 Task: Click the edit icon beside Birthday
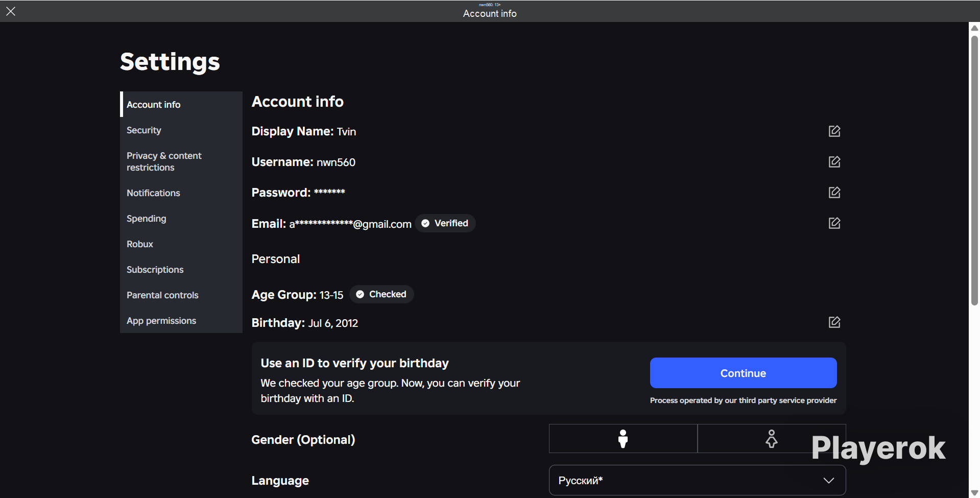(x=834, y=322)
